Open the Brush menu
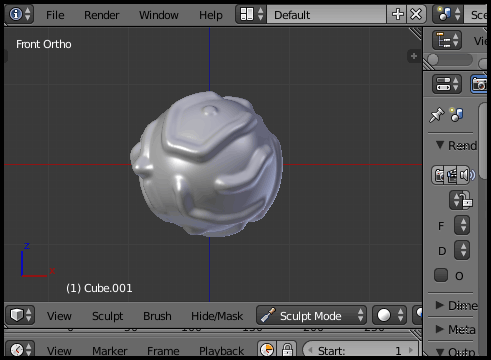 [157, 316]
